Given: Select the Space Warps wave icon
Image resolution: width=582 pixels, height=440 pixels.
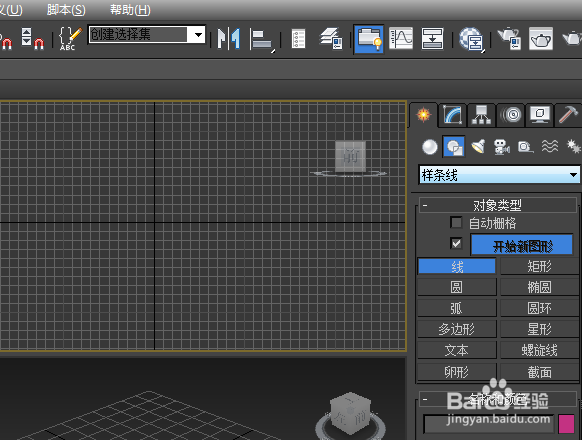Looking at the screenshot, I should pyautogui.click(x=550, y=146).
